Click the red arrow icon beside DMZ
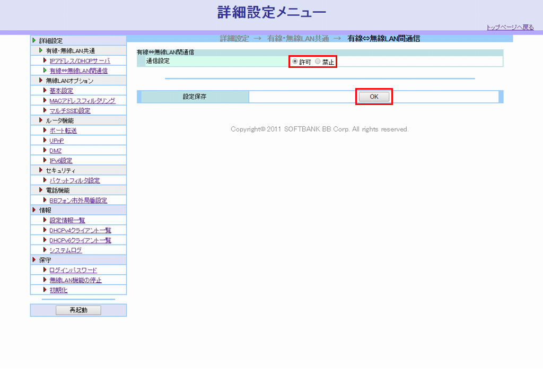 point(45,151)
